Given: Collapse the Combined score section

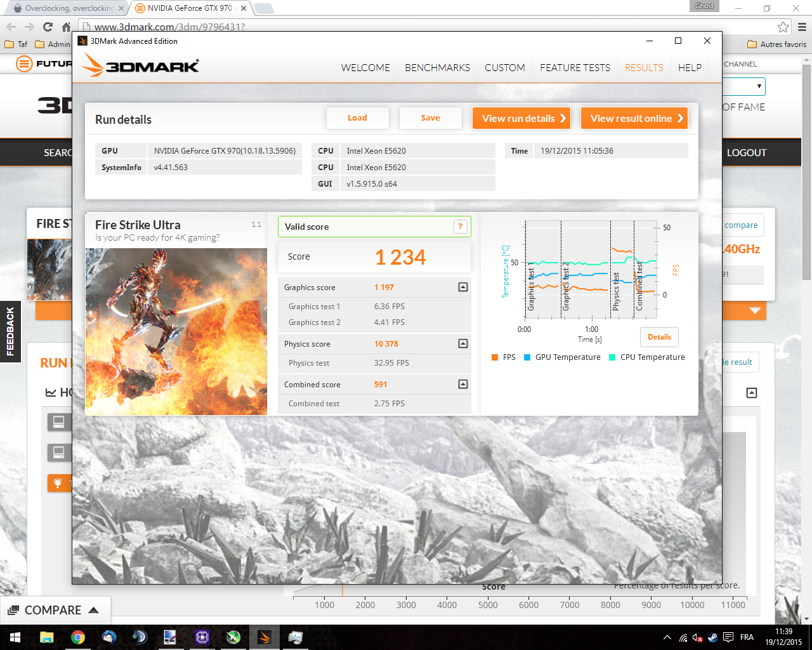Looking at the screenshot, I should [463, 384].
